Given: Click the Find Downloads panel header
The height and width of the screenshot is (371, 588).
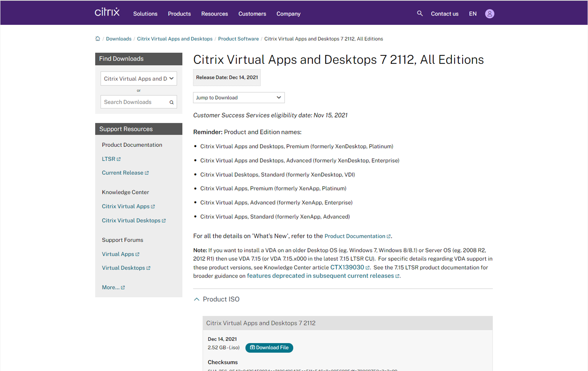Looking at the screenshot, I should pyautogui.click(x=139, y=59).
